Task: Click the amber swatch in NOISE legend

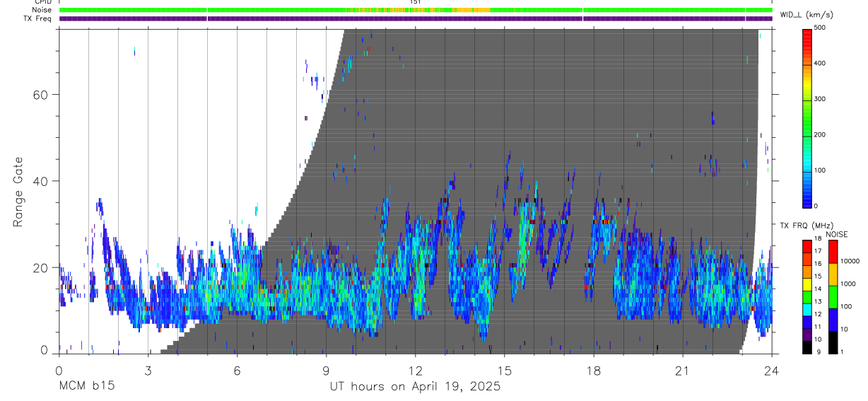Action: point(832,274)
